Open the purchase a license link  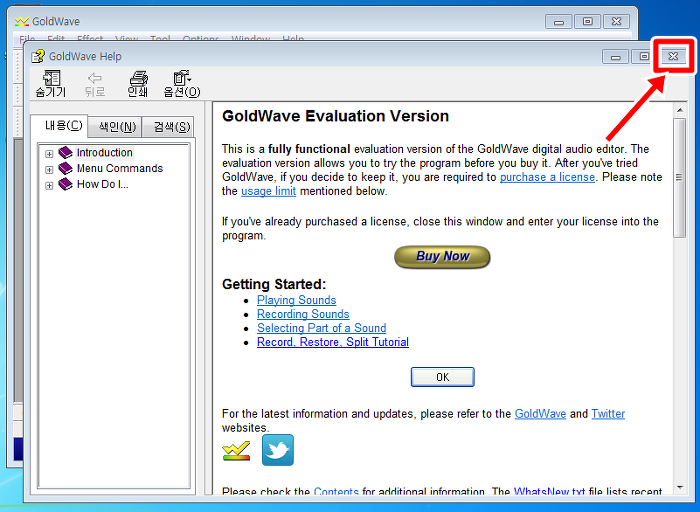pos(547,177)
